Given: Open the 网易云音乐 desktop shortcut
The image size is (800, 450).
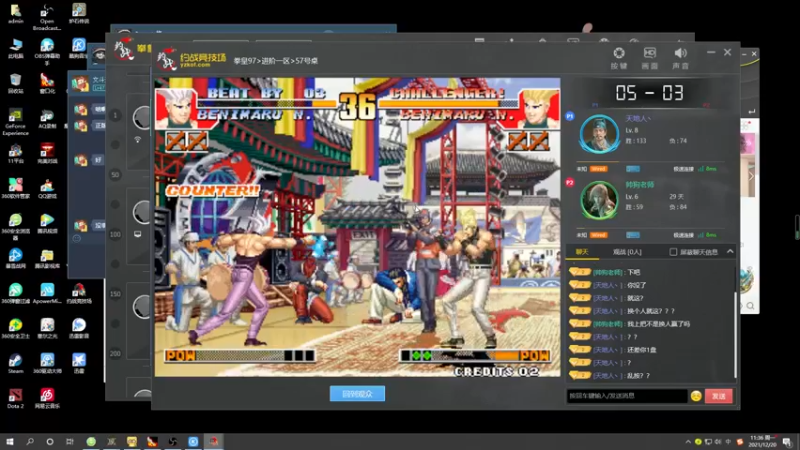Looking at the screenshot, I should coord(47,399).
